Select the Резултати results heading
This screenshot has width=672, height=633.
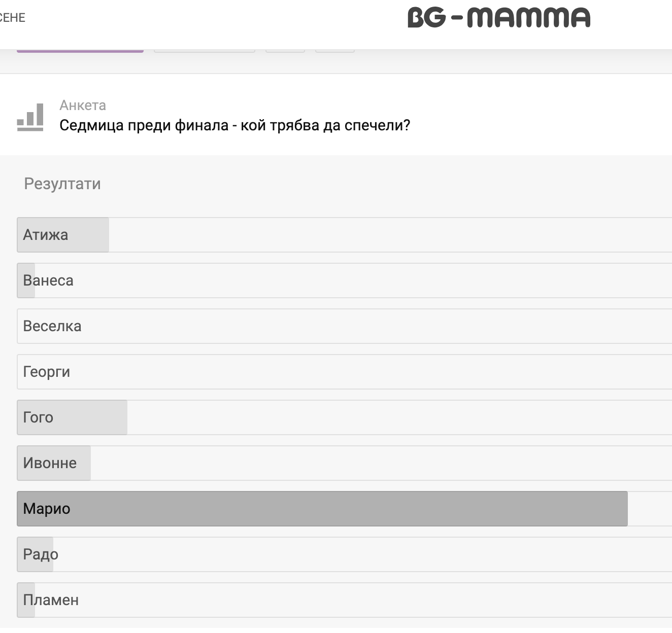tap(62, 184)
